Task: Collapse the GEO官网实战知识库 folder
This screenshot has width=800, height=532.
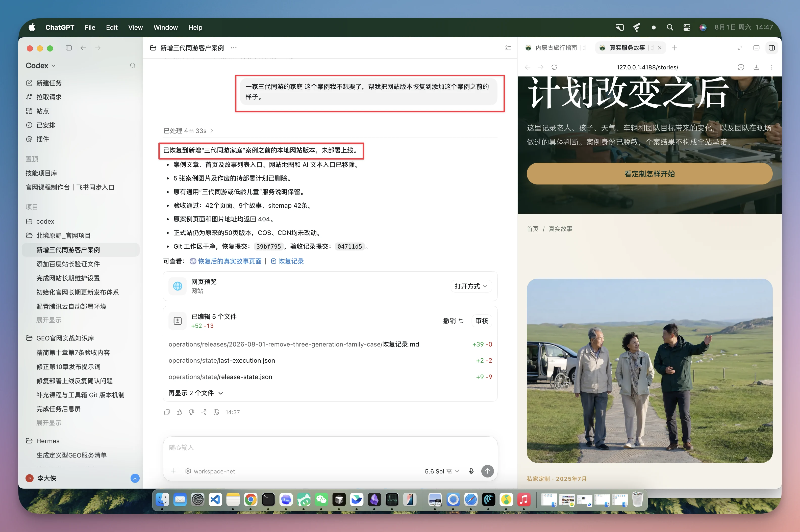Action: [60, 338]
